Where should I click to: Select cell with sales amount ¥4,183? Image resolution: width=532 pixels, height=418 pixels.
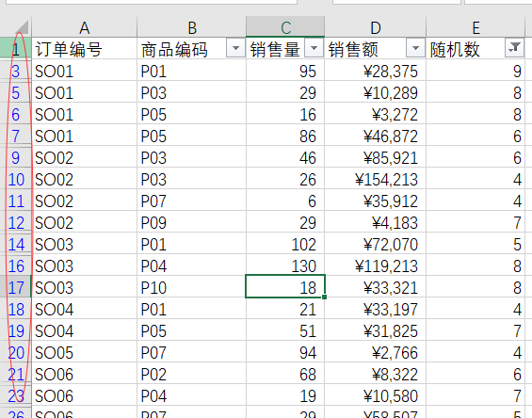click(376, 222)
